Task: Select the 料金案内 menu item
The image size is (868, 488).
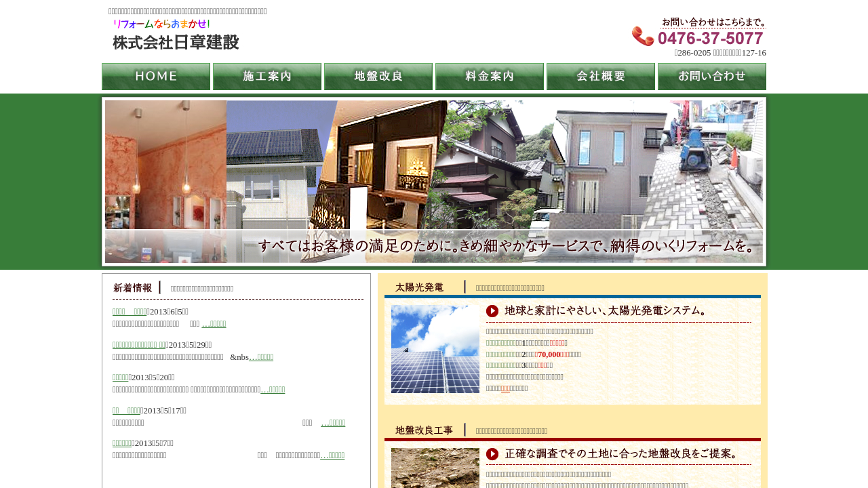Action: [x=490, y=77]
